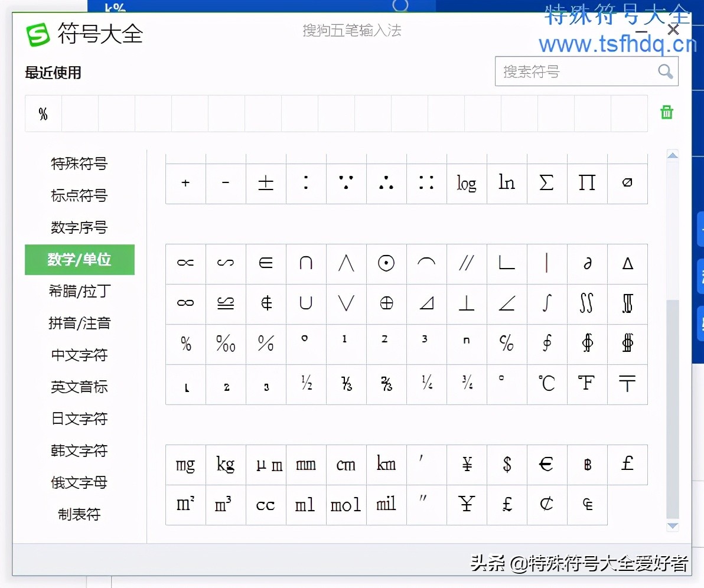Viewport: 704px width, 588px height.
Task: Insert the delta Δ symbol
Action: pos(627,263)
